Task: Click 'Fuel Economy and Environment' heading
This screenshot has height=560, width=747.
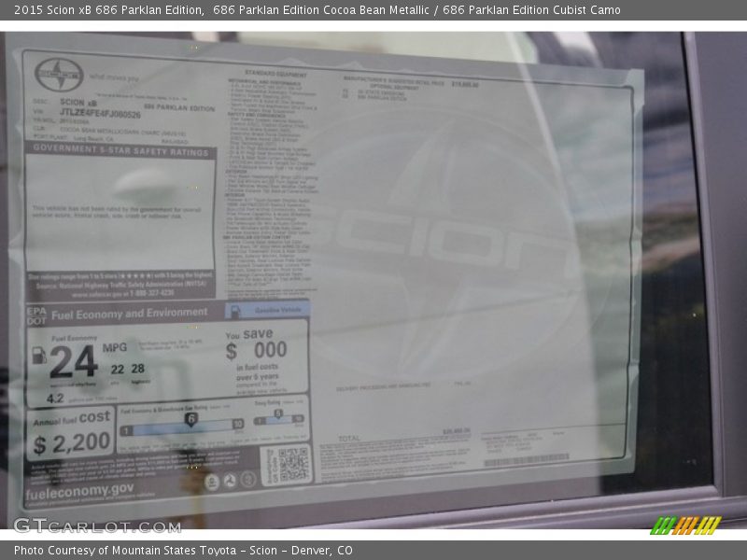Action: (130, 314)
